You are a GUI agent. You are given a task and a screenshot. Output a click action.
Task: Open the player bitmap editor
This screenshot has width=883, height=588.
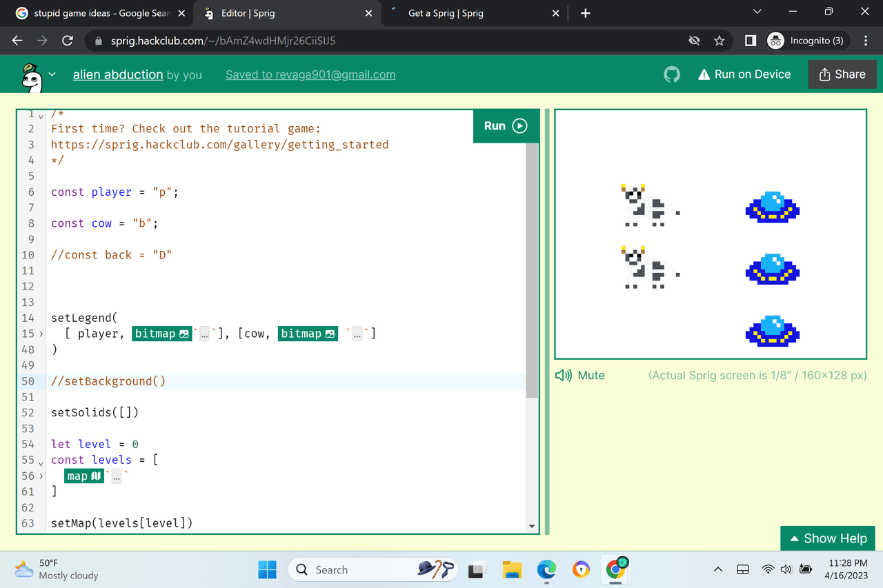(161, 334)
